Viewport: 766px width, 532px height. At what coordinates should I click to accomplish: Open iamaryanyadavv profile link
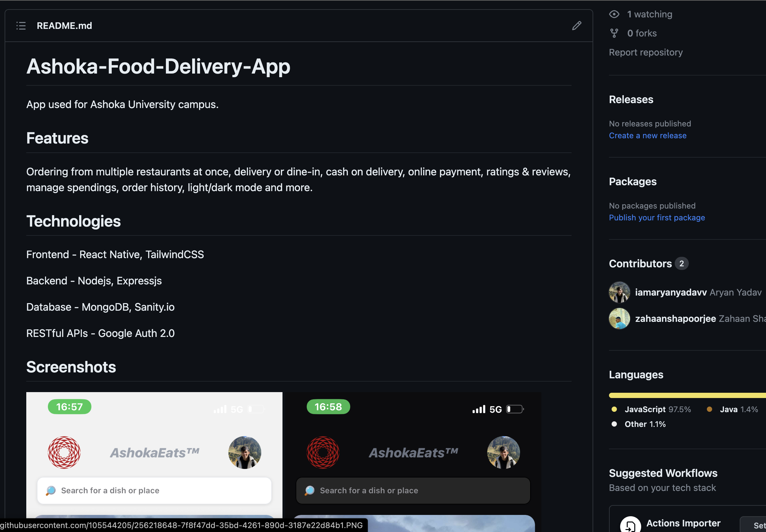(x=670, y=292)
